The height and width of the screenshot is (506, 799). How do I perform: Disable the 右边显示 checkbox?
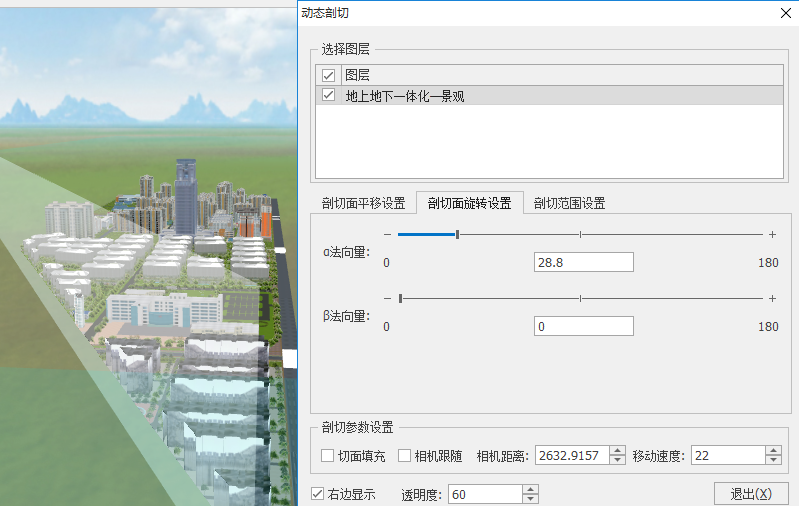318,494
